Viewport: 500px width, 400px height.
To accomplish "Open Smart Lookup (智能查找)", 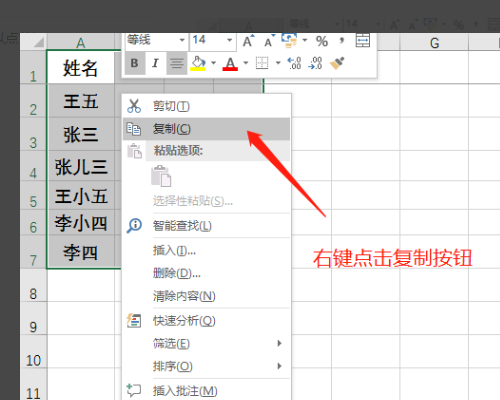I will 206,226.
